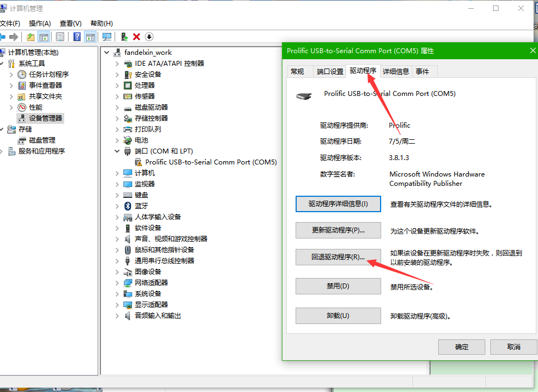This screenshot has height=392, width=538.
Task: Expand the 存储控制器 node
Action: 117,118
